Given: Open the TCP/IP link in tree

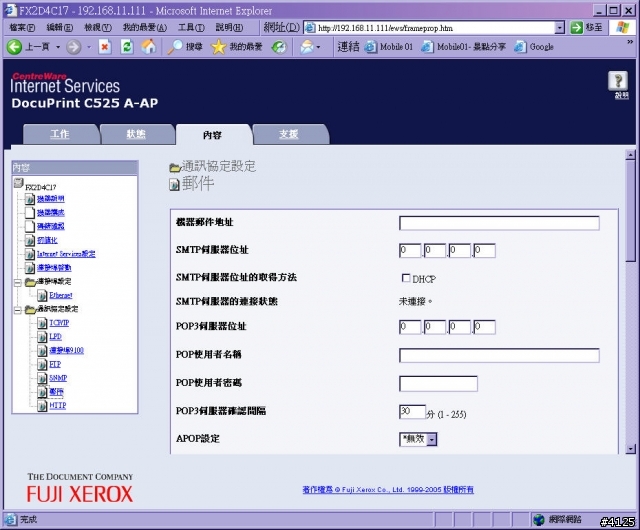Looking at the screenshot, I should point(59,323).
